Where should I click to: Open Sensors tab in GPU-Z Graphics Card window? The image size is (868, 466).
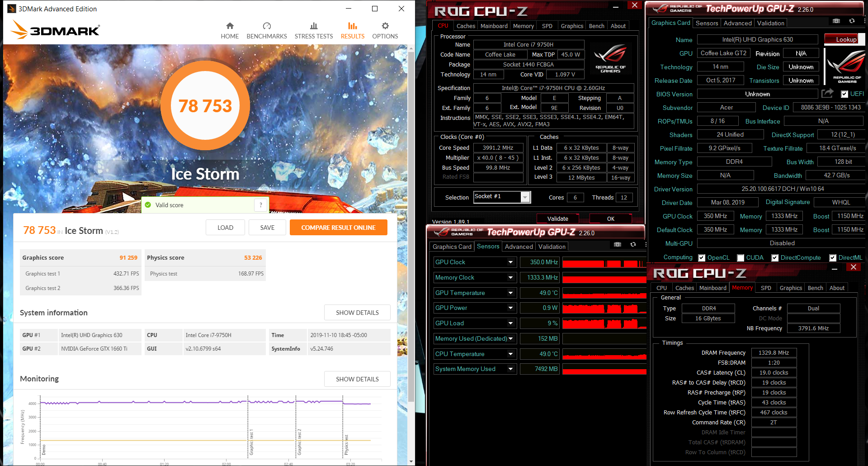(707, 23)
